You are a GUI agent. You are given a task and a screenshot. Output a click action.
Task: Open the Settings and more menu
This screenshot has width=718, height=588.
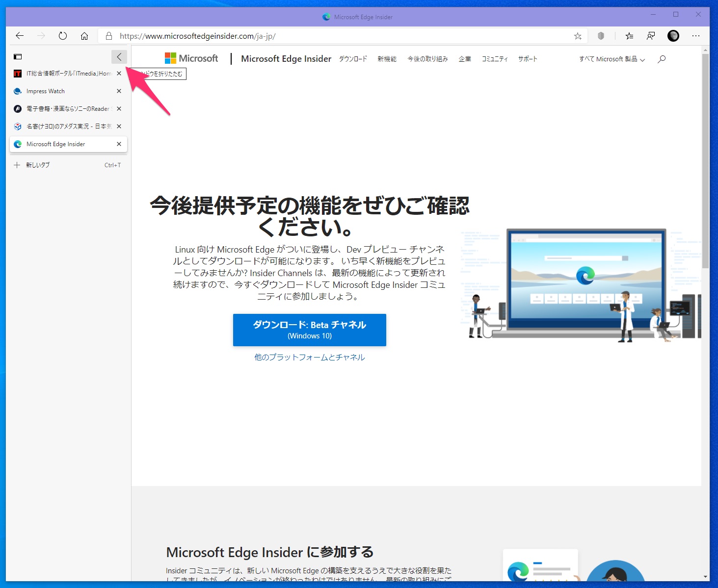[696, 36]
